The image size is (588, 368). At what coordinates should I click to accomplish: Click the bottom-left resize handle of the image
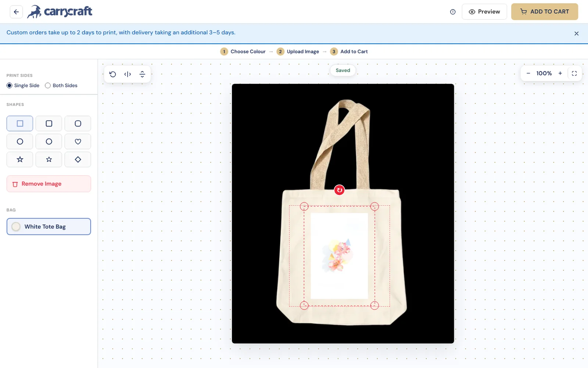304,305
